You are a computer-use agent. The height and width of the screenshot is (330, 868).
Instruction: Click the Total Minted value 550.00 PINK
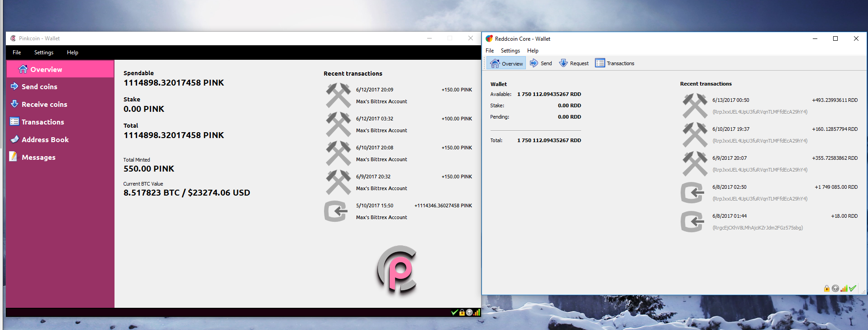coord(149,169)
